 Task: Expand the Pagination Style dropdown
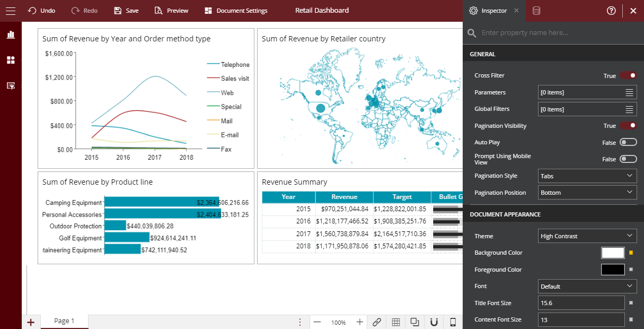click(587, 176)
